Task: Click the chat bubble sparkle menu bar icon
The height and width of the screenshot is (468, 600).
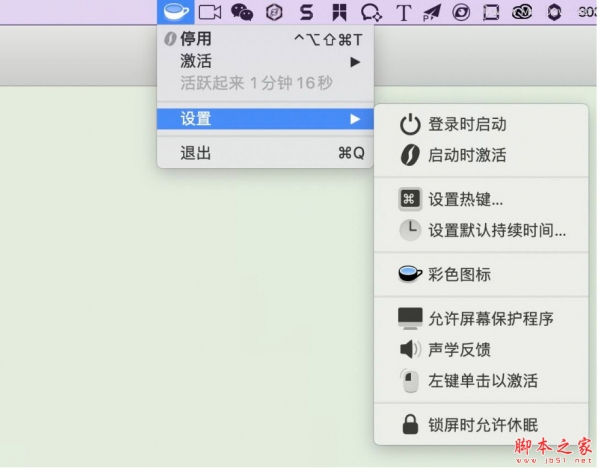Action: pos(371,12)
